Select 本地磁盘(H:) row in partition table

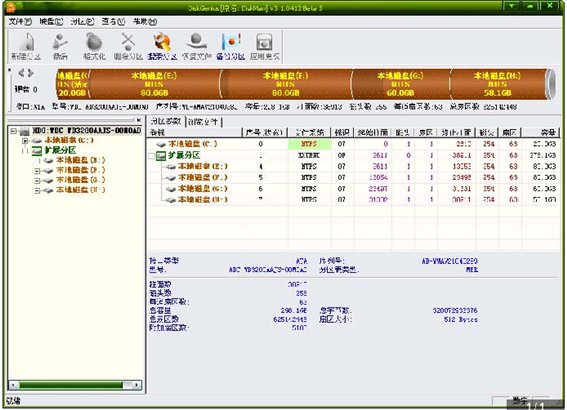tap(354, 200)
